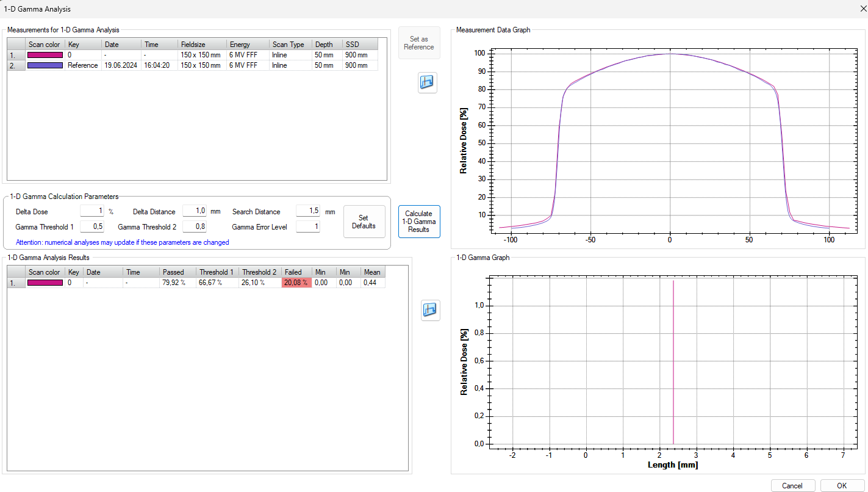The width and height of the screenshot is (868, 492).
Task: Click the purple Reference scan color swatch
Action: click(x=45, y=65)
